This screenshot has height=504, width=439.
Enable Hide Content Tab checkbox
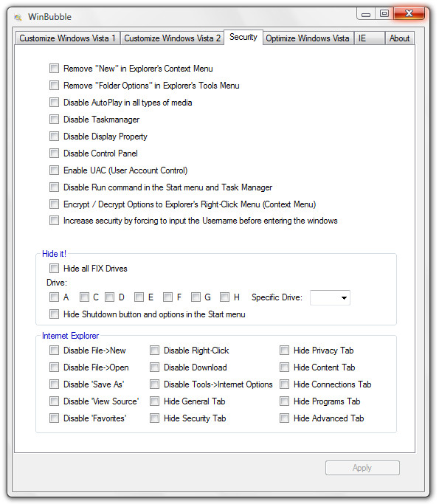[x=284, y=367]
